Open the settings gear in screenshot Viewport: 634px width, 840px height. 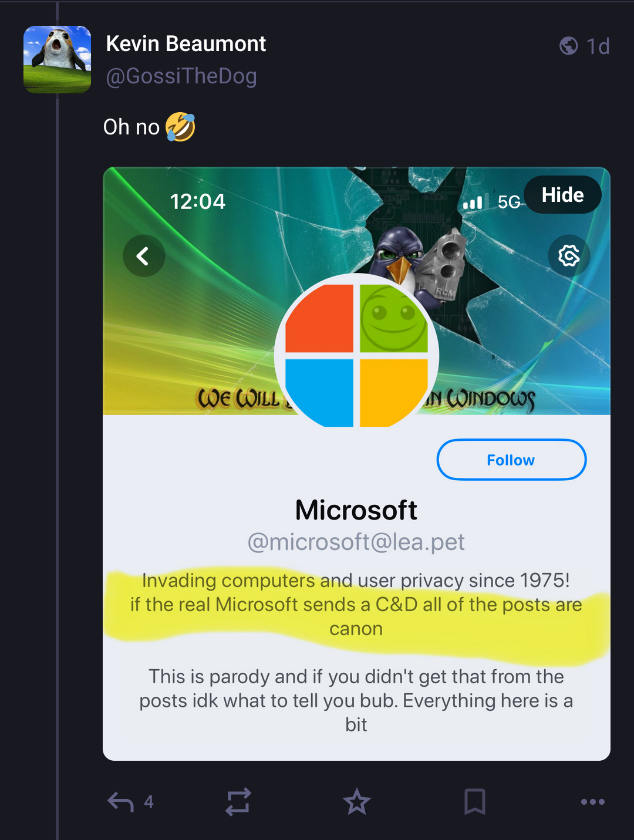click(x=569, y=256)
